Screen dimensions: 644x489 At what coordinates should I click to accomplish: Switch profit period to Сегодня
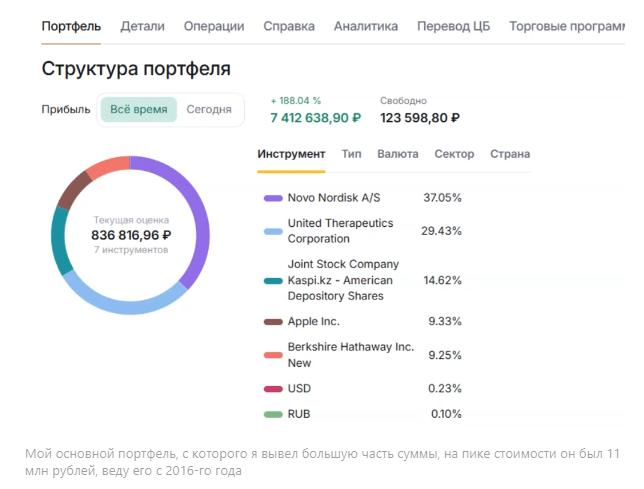click(x=209, y=110)
